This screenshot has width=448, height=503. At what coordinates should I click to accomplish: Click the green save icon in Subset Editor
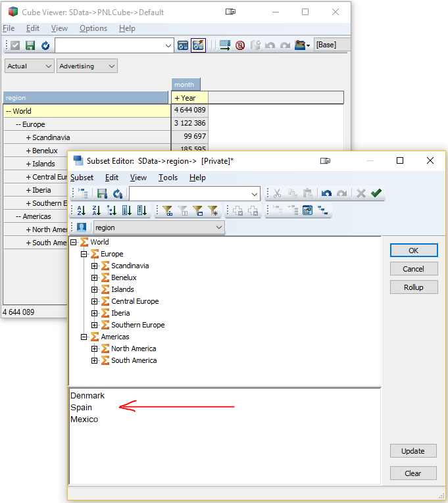point(102,193)
